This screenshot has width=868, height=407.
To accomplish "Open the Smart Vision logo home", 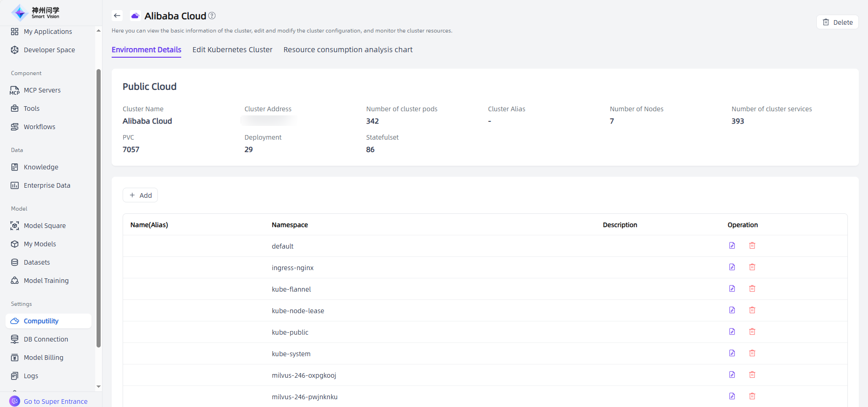I will [x=36, y=13].
